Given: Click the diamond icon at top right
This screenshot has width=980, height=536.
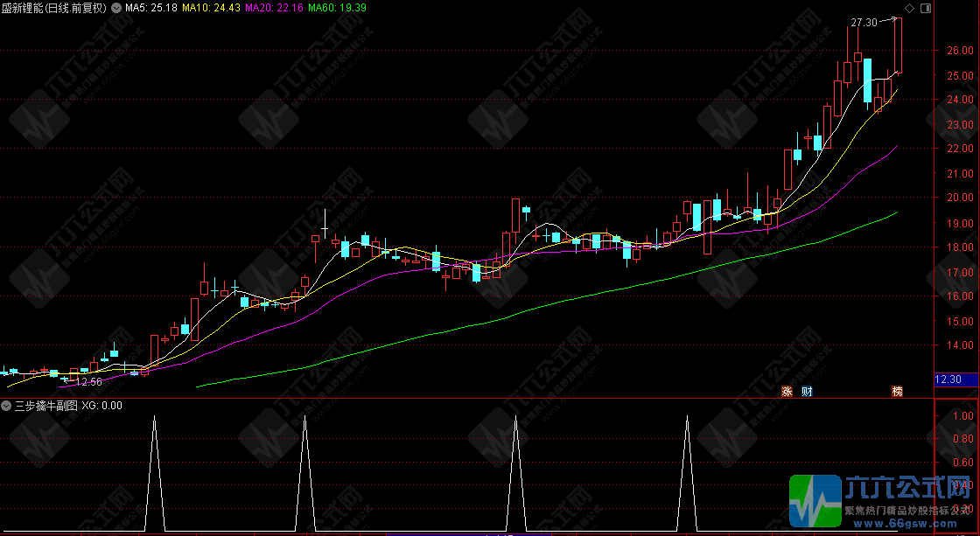Looking at the screenshot, I should 909,8.
